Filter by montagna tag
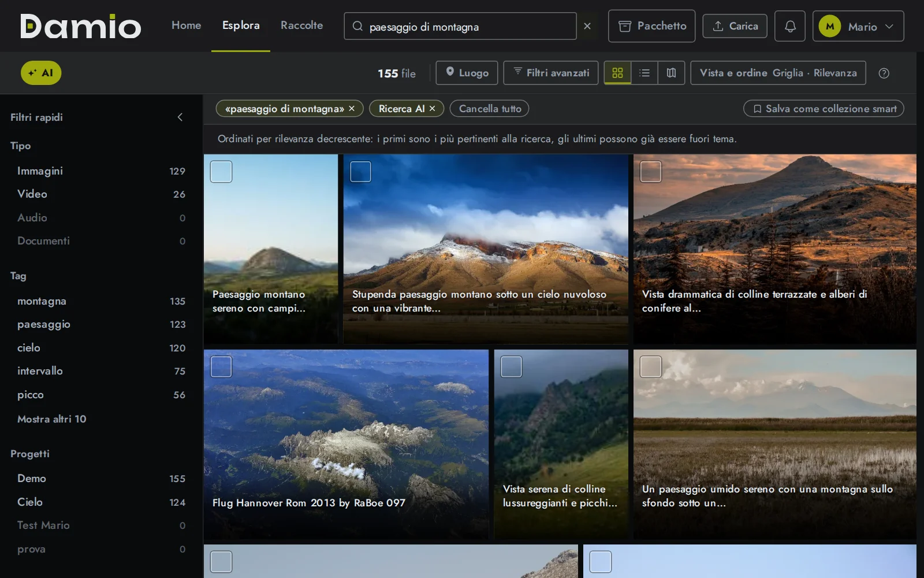The image size is (924, 578). (101, 301)
